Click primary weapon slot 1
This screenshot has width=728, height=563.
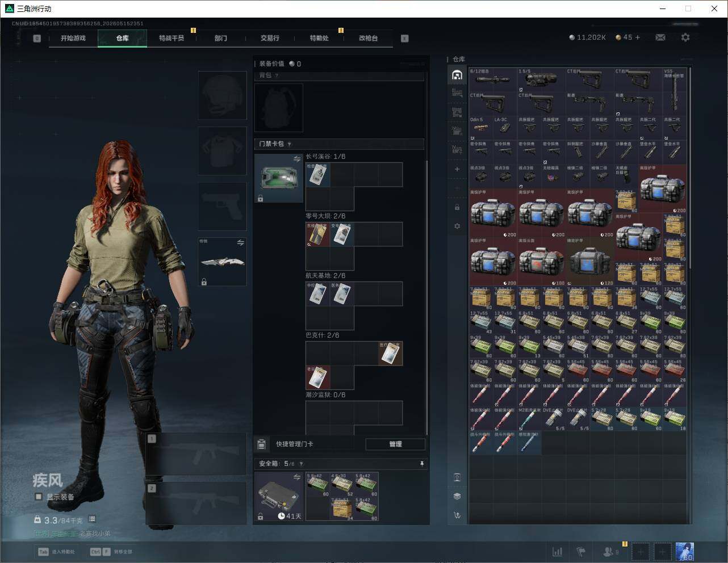(196, 454)
